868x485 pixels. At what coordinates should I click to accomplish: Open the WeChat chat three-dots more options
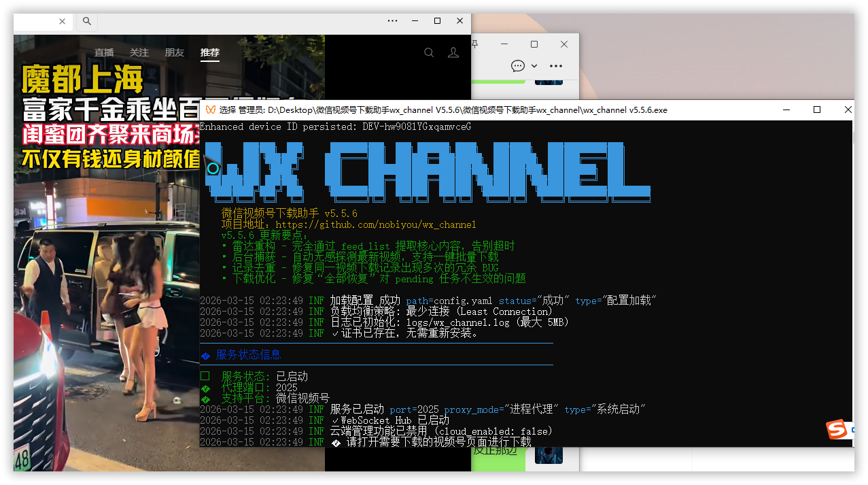point(555,66)
